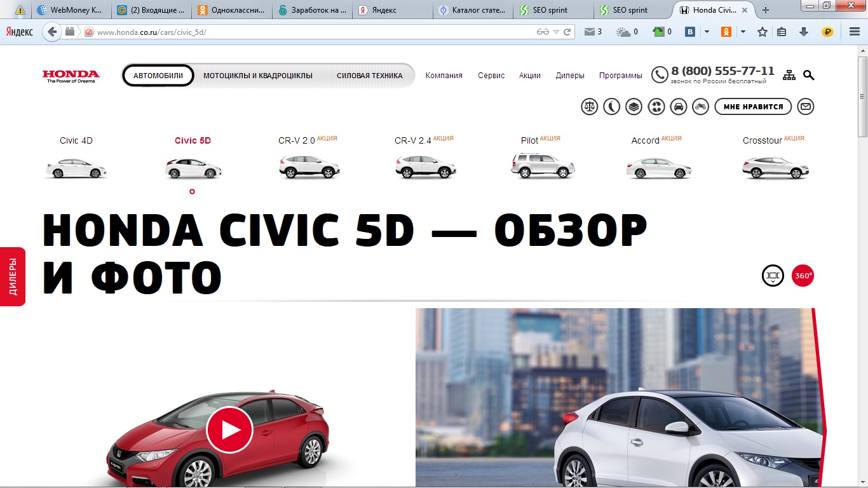Select CR-V 2.4 model
868x488 pixels.
click(x=425, y=159)
